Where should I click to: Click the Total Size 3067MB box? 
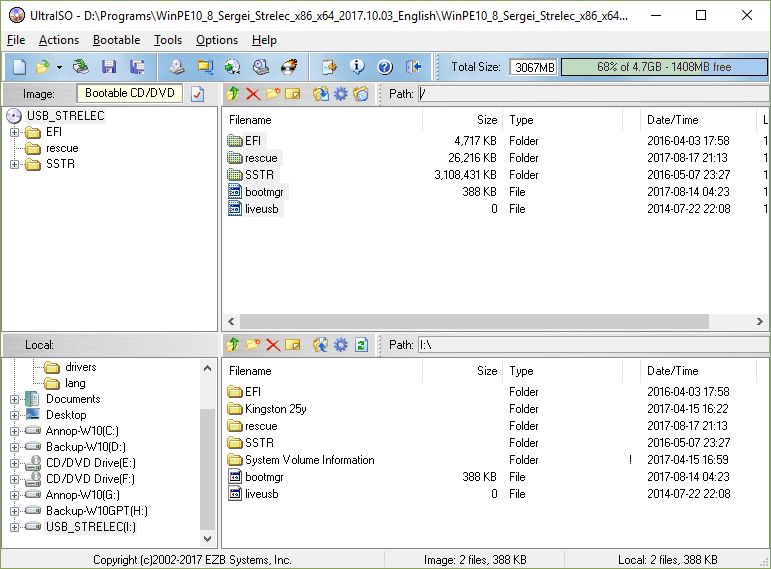click(x=534, y=67)
